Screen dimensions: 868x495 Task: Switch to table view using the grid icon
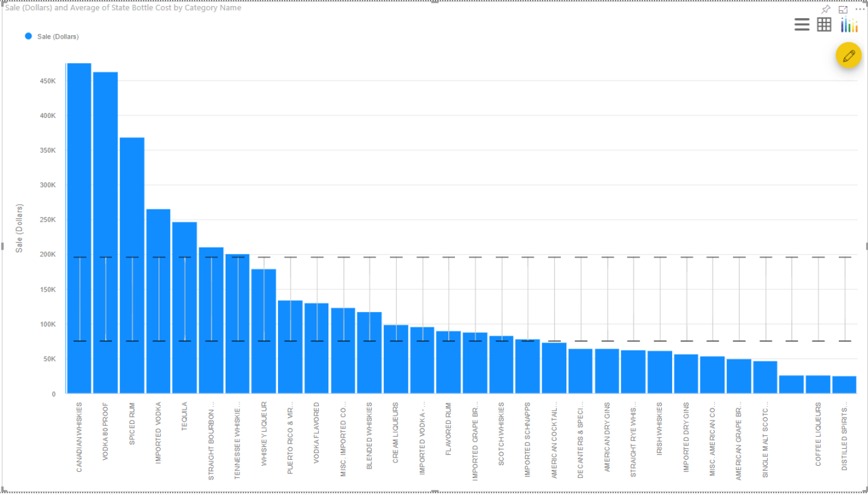(x=824, y=24)
